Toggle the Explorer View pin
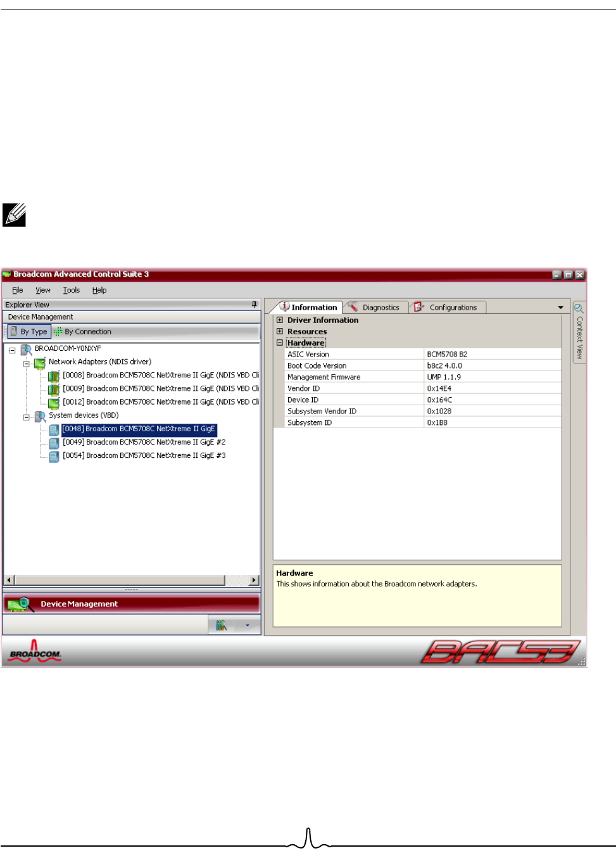The width and height of the screenshot is (616, 853). tap(255, 305)
